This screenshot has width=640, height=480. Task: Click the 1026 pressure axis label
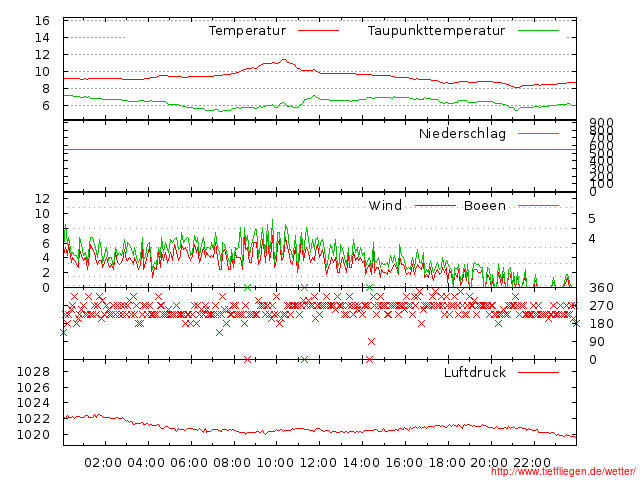point(33,387)
